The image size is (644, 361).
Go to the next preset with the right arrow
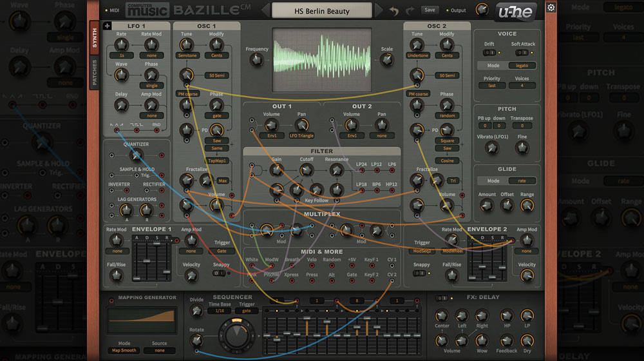(378, 10)
